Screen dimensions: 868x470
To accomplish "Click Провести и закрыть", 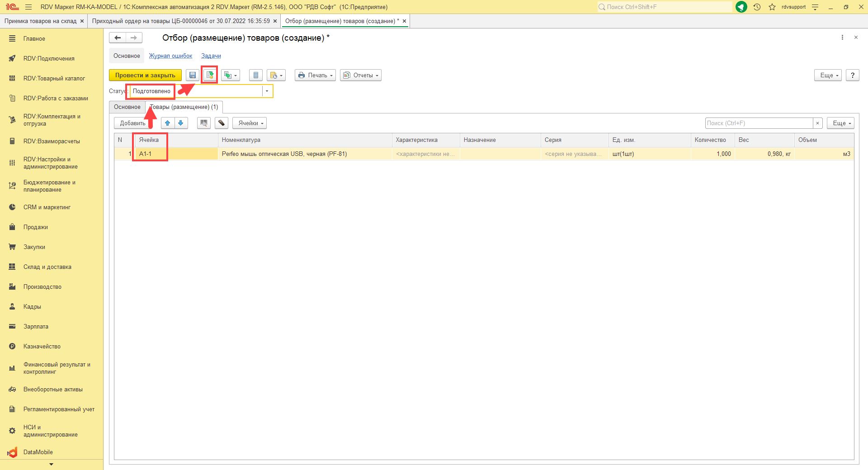I will coord(145,75).
